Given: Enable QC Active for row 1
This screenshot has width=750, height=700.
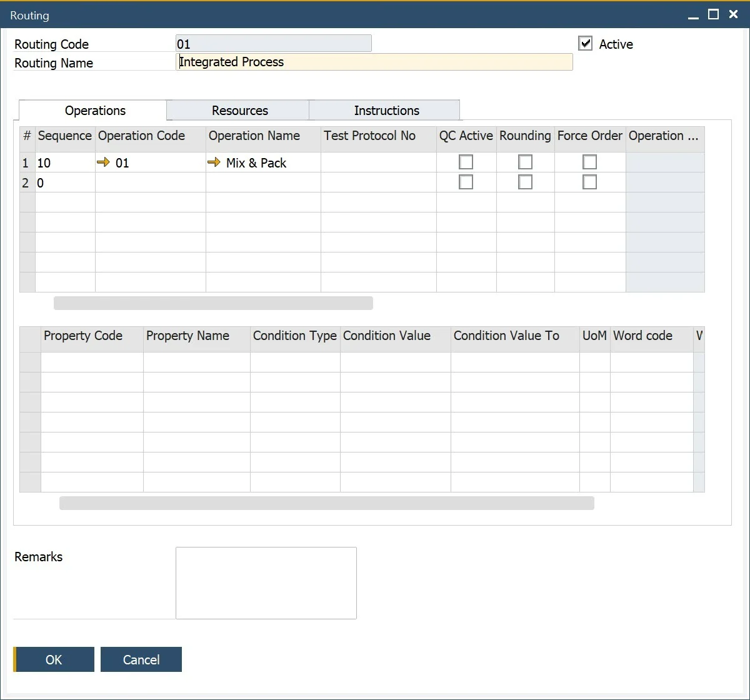Looking at the screenshot, I should point(466,162).
